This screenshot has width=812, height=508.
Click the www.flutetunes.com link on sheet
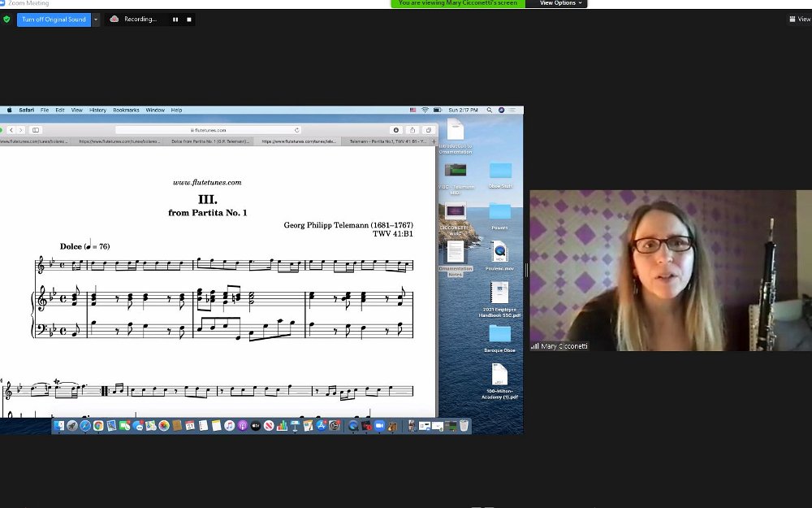point(207,182)
